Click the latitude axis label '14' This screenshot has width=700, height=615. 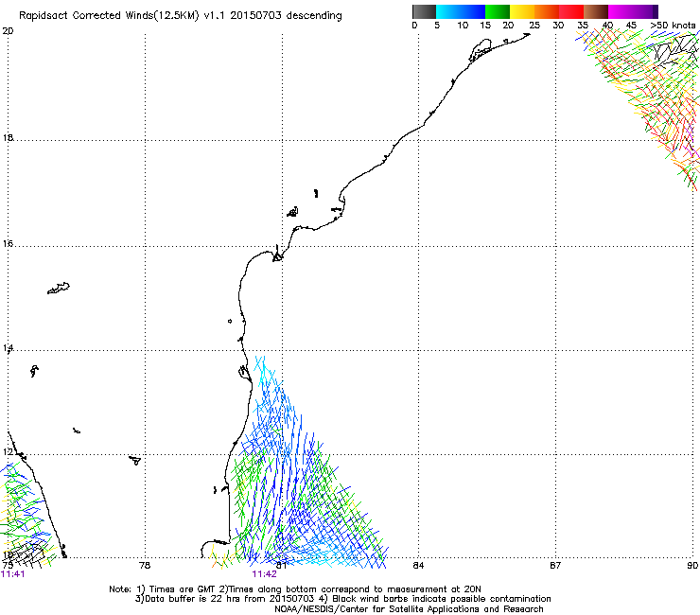click(8, 348)
